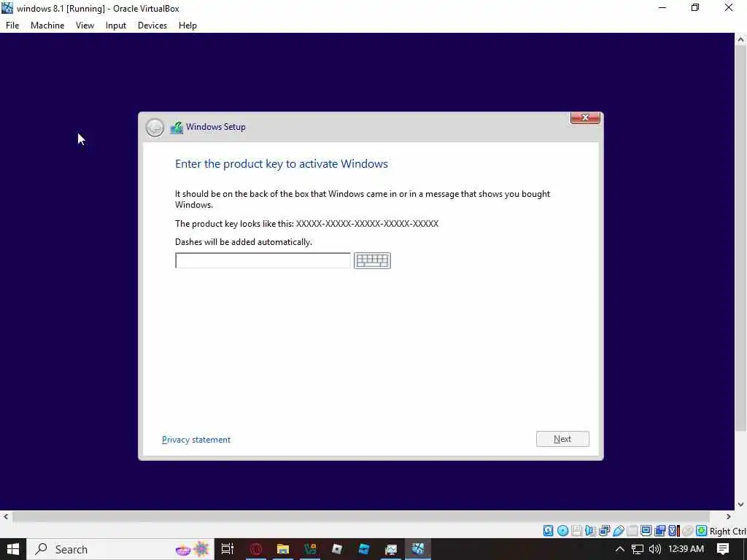Open File Explorer from the taskbar
This screenshot has width=747, height=560.
pyautogui.click(x=283, y=549)
